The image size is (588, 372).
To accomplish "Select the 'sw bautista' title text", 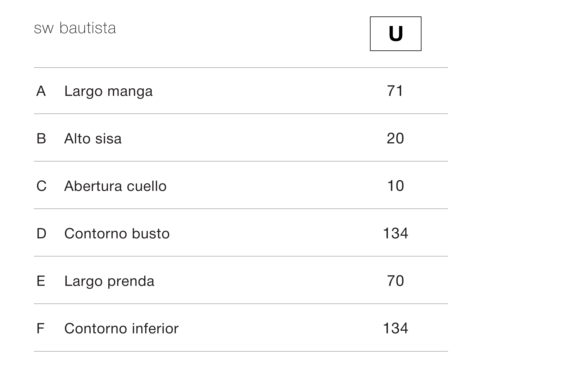I will tap(75, 28).
